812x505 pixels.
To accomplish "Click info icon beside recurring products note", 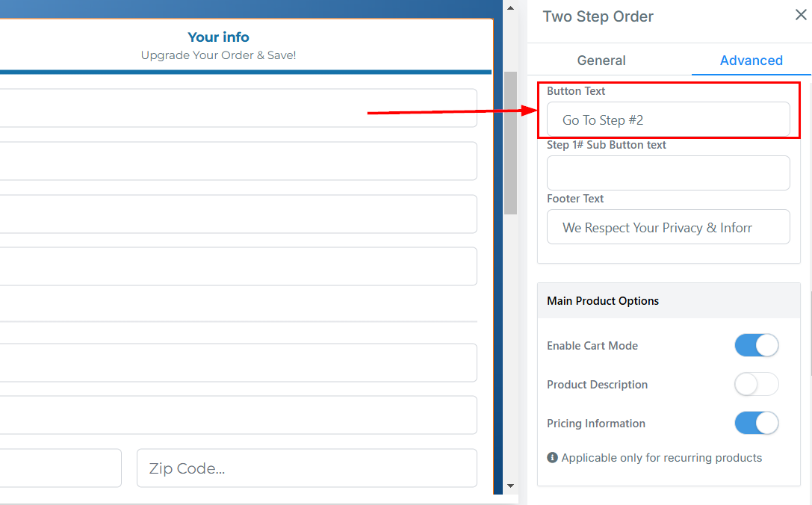I will [x=552, y=457].
